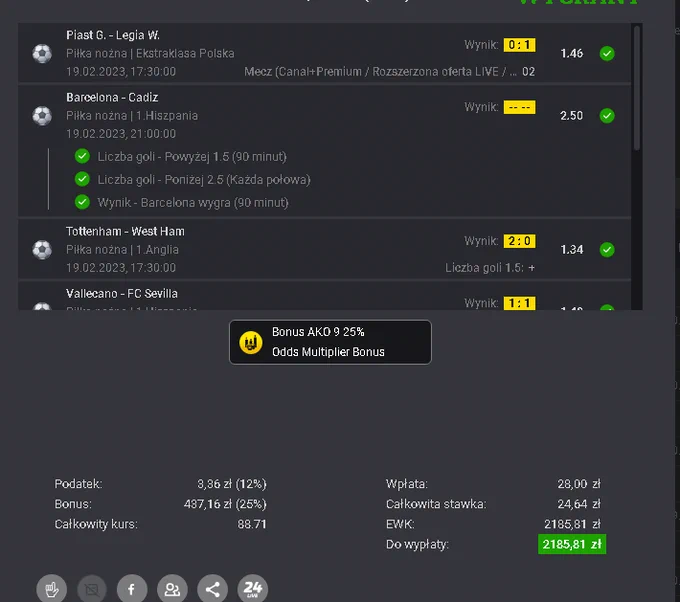Viewport: 680px width, 602px height.
Task: Share the bet slip on Facebook
Action: tap(132, 589)
